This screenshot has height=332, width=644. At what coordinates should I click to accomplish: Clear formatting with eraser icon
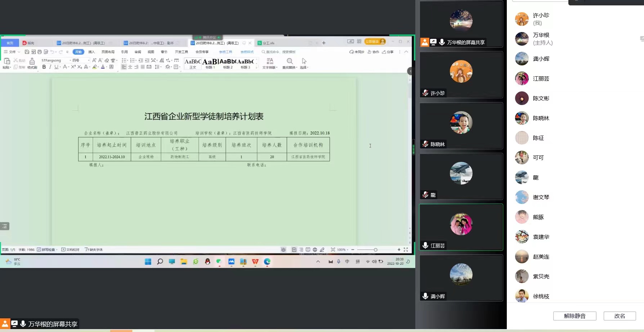107,60
